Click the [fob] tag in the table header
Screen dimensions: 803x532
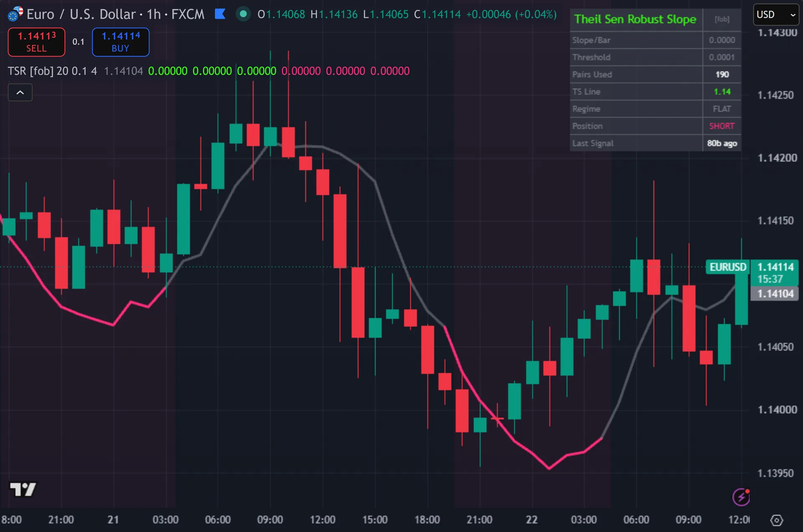[722, 19]
